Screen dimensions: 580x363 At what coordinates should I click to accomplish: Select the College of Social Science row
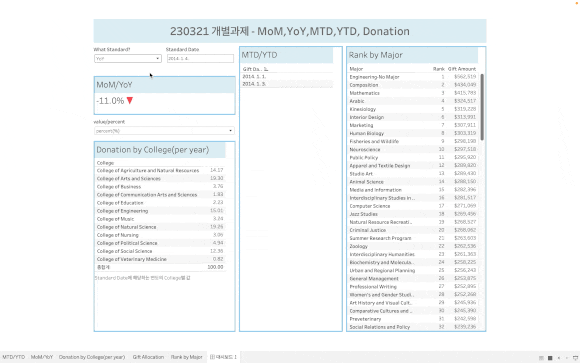coord(160,251)
